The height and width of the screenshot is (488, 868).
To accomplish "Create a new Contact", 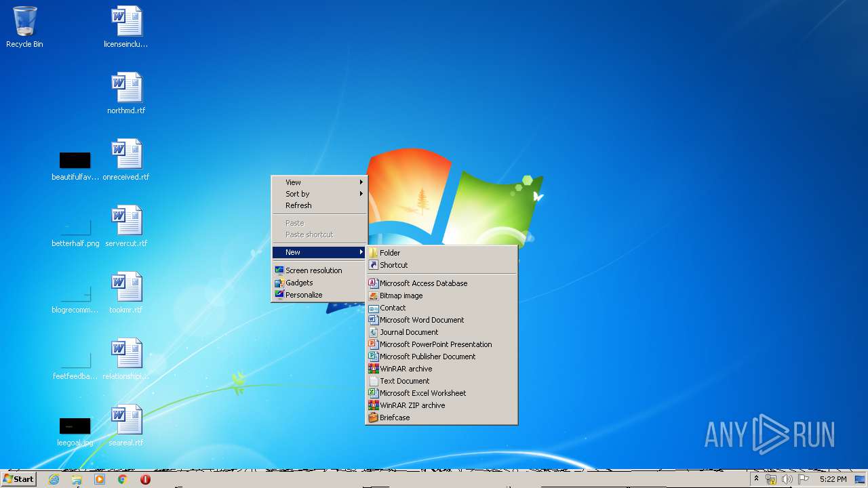I will click(x=441, y=308).
